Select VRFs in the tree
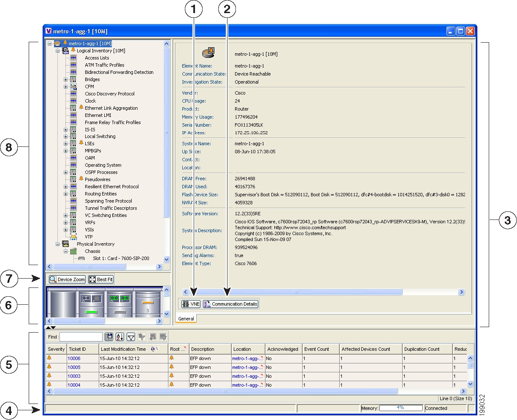 pos(90,222)
